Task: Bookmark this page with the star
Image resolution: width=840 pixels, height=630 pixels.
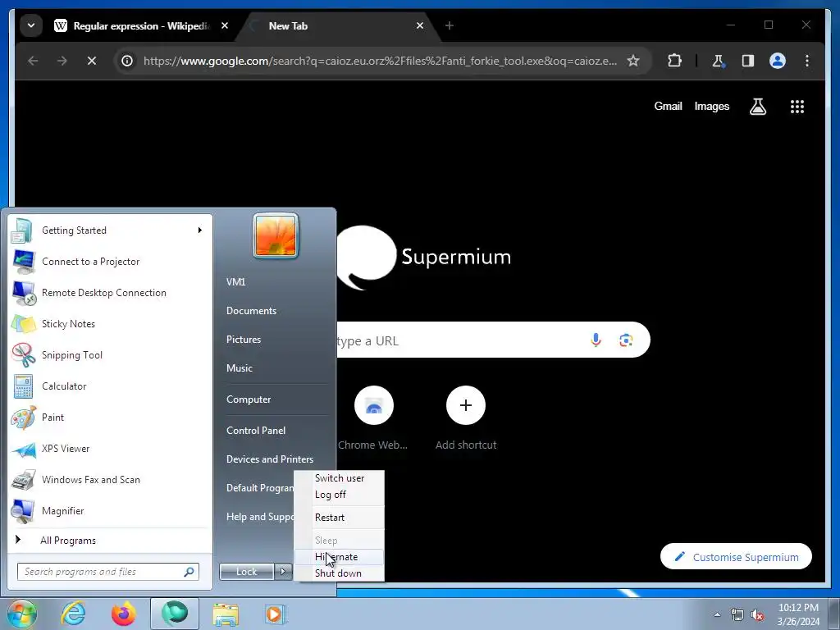Action: click(x=633, y=61)
